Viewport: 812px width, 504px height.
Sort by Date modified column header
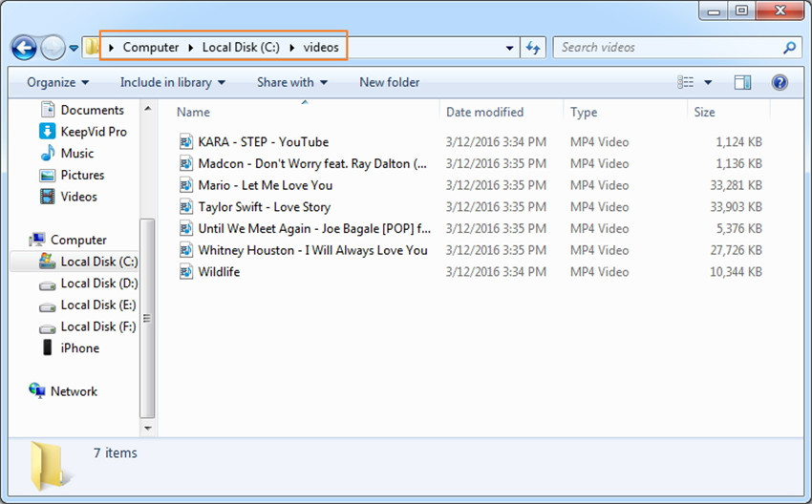484,113
